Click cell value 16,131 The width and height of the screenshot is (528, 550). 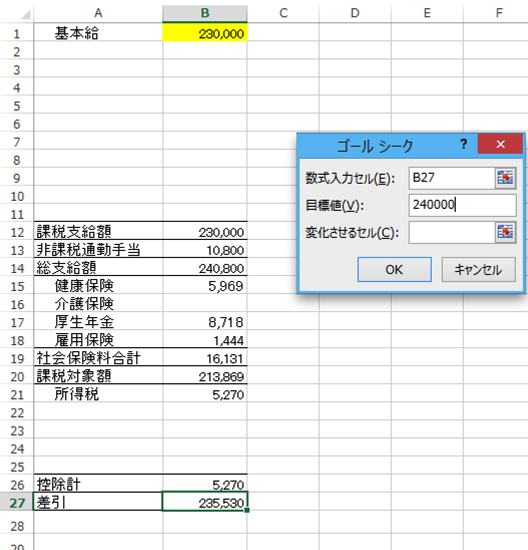pos(205,358)
